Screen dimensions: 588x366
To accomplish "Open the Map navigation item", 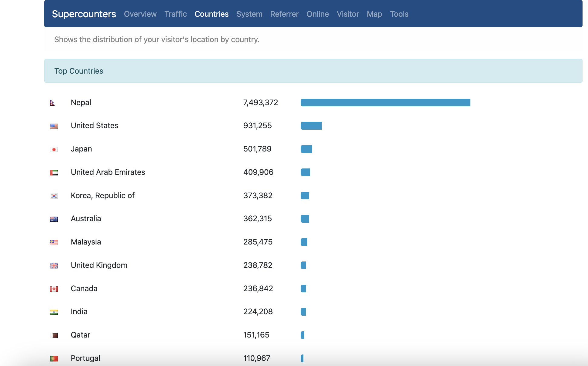I will point(374,14).
